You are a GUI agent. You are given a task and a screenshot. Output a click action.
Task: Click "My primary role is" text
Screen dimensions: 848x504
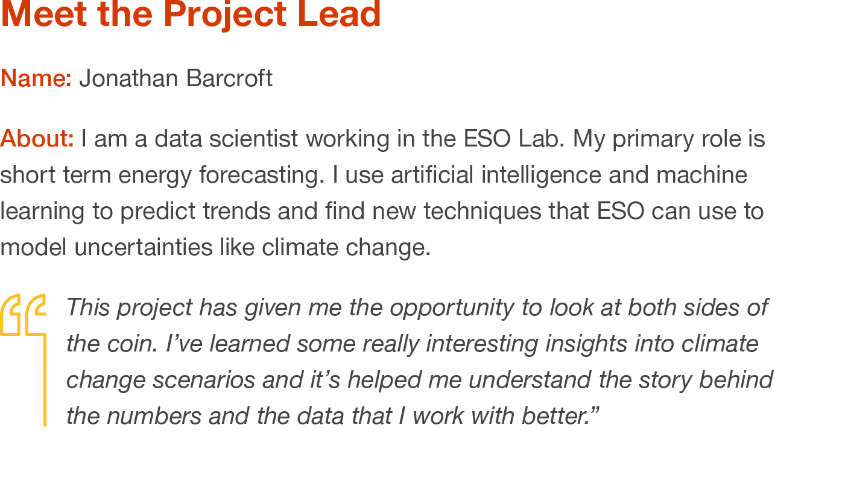pos(668,139)
